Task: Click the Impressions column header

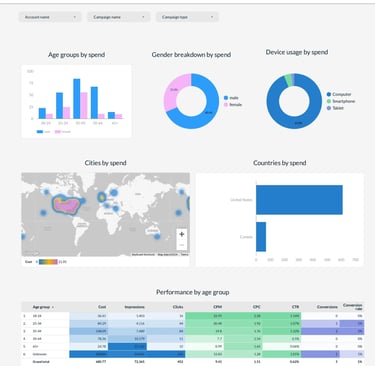Action: [x=134, y=307]
